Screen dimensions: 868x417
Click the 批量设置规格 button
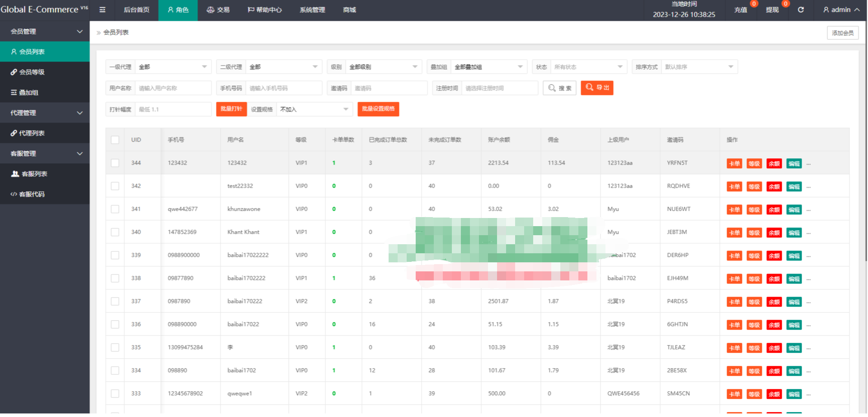378,109
